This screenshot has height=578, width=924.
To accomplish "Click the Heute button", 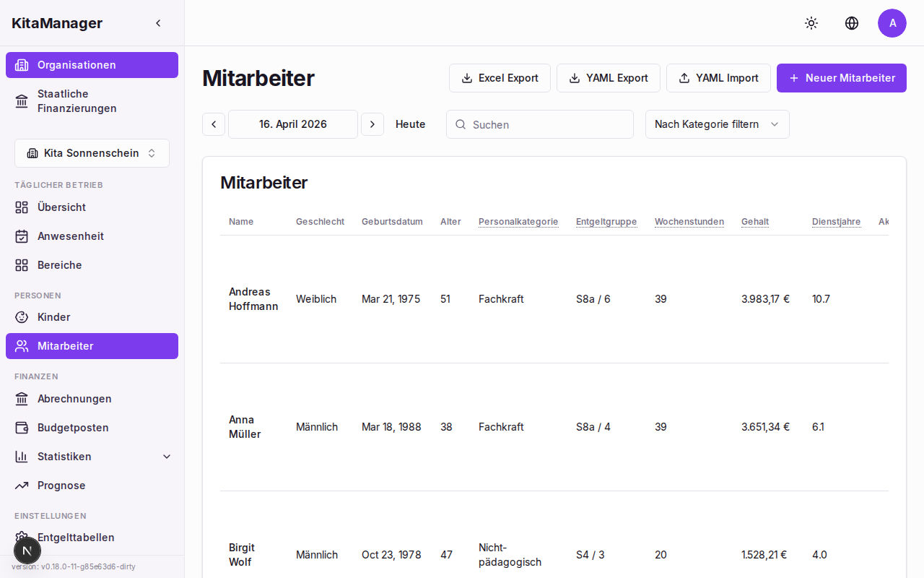I will point(410,124).
